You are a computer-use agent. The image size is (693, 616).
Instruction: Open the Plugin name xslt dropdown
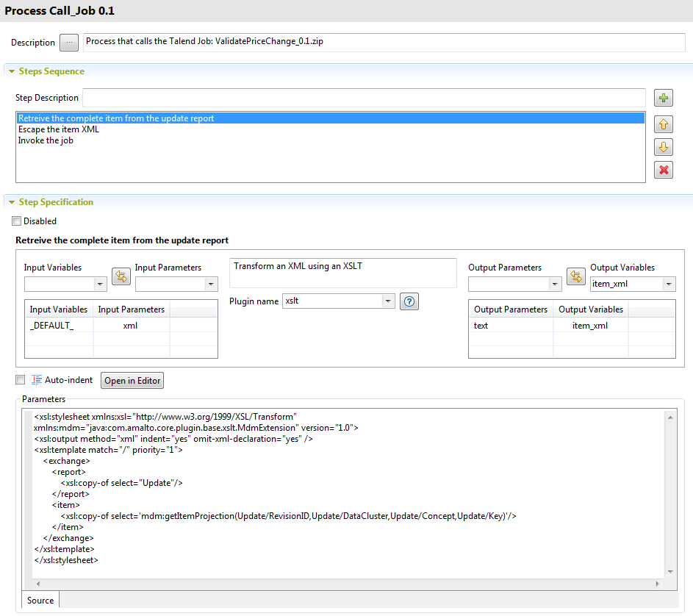pos(388,301)
